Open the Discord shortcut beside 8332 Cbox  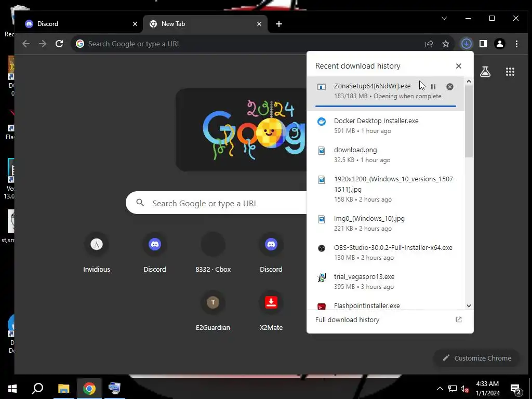tap(271, 253)
